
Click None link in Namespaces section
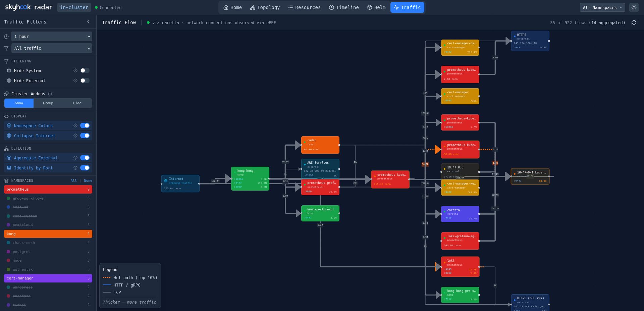(88, 180)
